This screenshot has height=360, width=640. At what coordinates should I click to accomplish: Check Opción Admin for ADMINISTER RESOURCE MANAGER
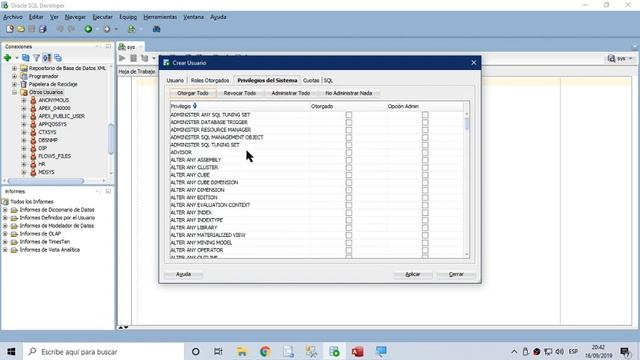[425, 130]
